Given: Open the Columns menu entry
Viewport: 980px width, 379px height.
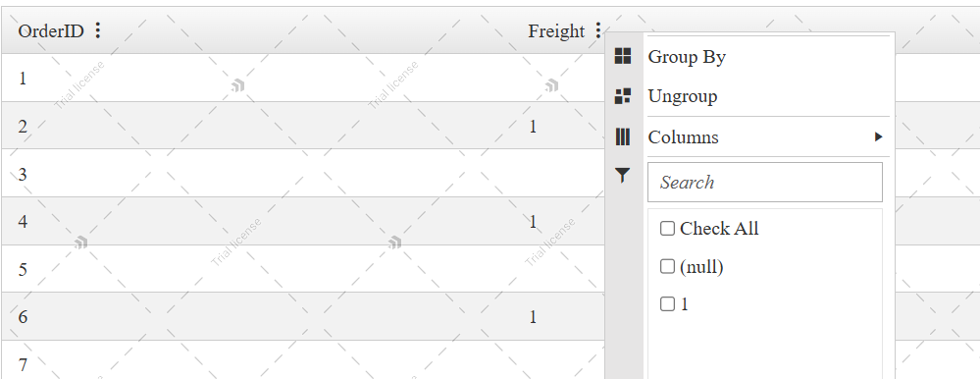Looking at the screenshot, I should (x=768, y=136).
